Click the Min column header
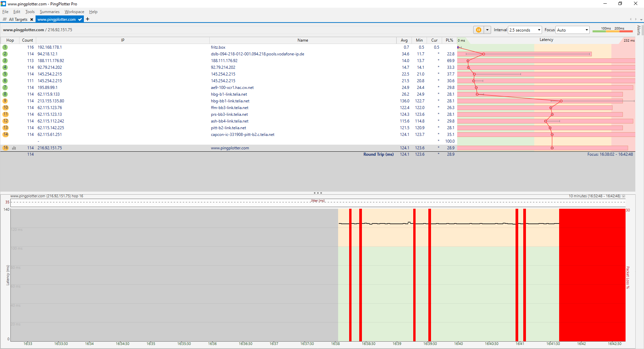Screen dimensions: 644x349 pyautogui.click(x=419, y=40)
